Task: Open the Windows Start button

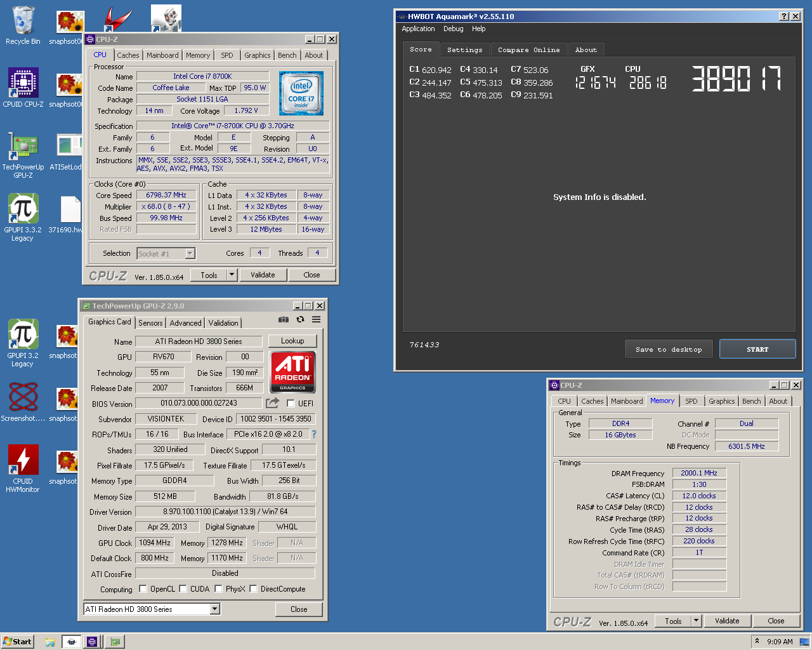Action: pos(17,642)
